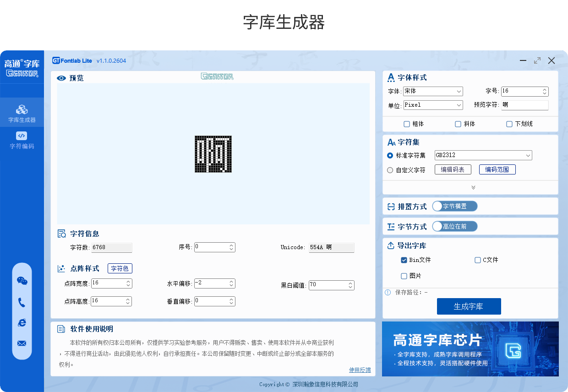Toggle the 字节横置 switch
The width and height of the screenshot is (568, 392).
(455, 207)
